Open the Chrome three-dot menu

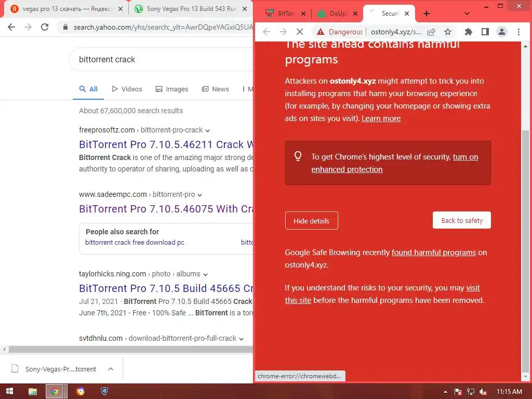(x=518, y=32)
